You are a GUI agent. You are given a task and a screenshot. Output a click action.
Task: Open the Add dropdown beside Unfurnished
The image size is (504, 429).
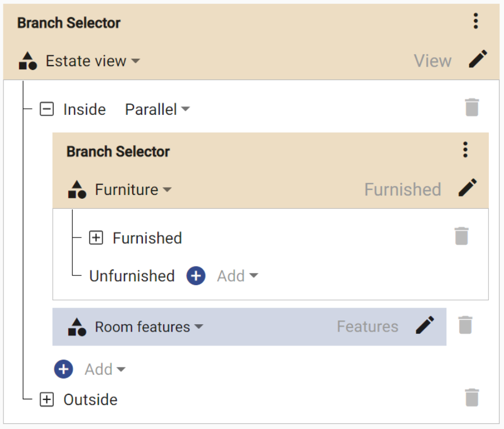(x=237, y=276)
